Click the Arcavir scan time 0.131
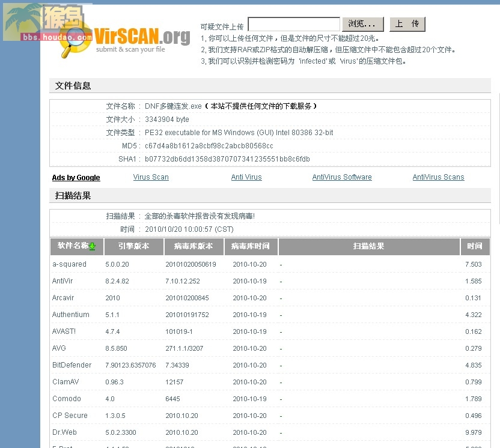 pos(473,298)
